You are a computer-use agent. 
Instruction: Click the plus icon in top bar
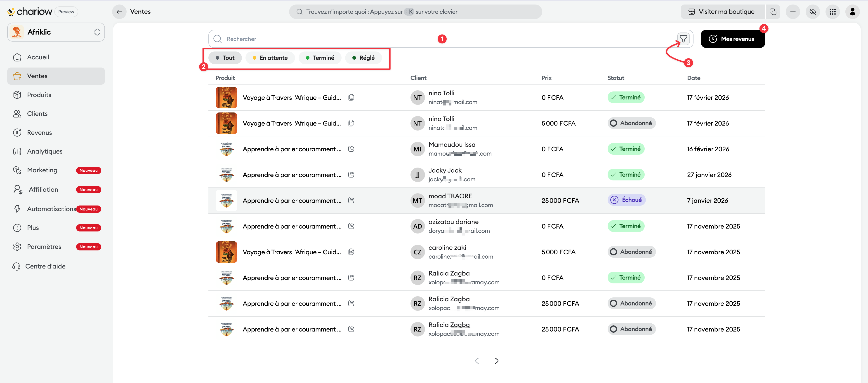793,12
